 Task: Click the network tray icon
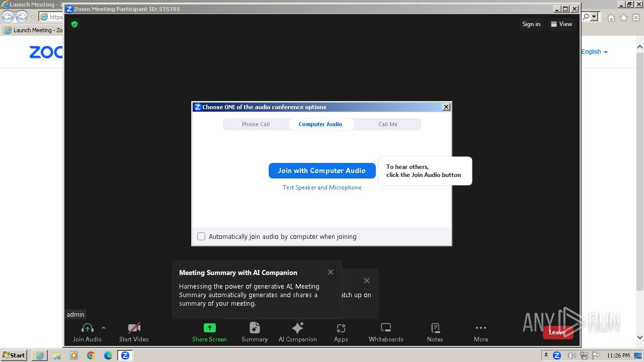584,355
